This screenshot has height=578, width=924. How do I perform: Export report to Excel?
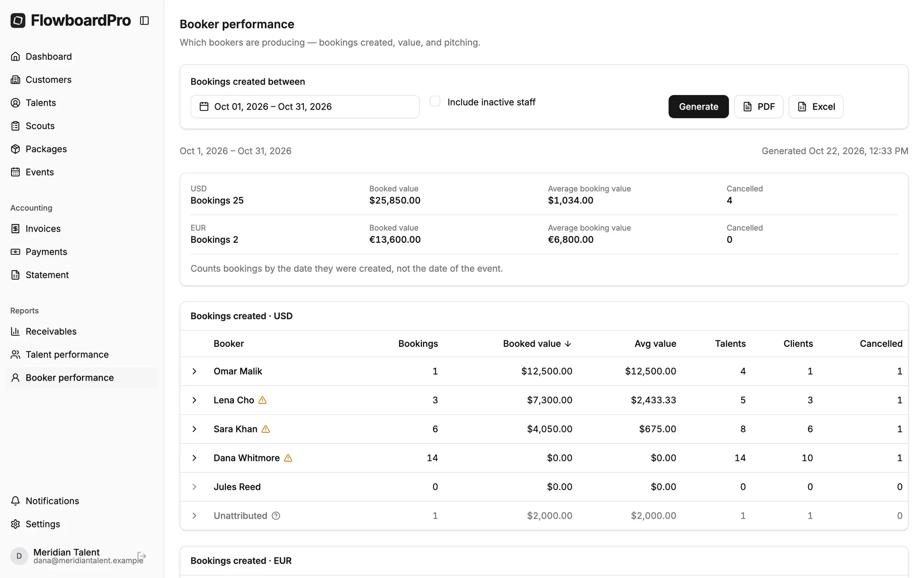(816, 107)
